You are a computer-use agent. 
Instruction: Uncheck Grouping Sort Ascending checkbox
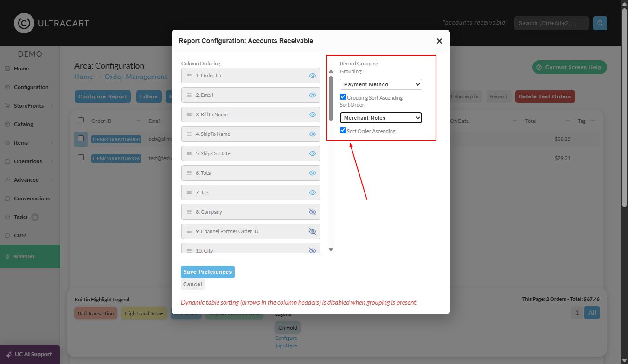pos(343,97)
